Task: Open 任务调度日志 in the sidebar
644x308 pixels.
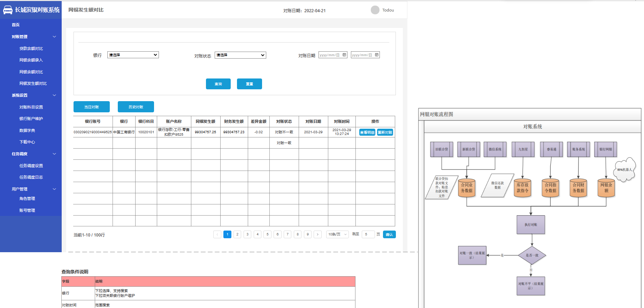Action: pyautogui.click(x=31, y=177)
